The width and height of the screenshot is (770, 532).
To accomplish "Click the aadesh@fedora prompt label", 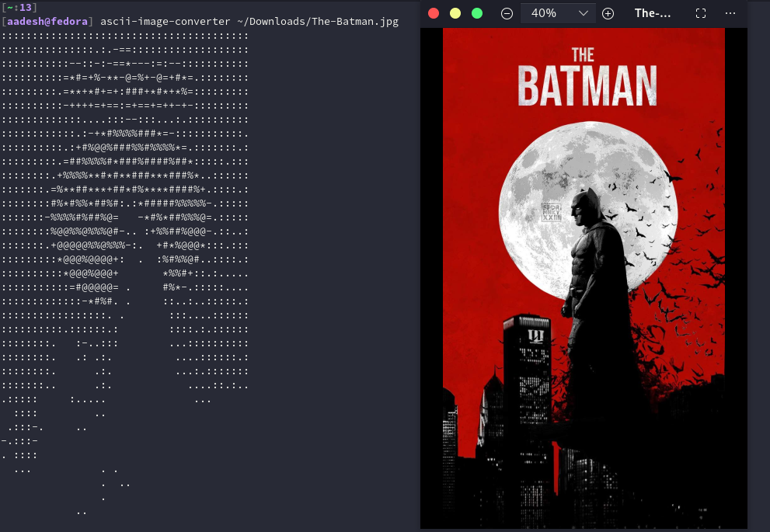I will coord(47,22).
